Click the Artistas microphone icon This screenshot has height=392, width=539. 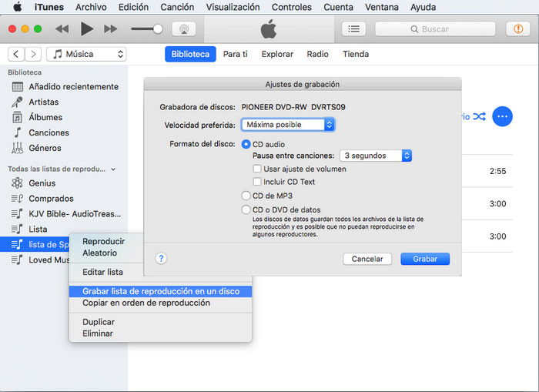[x=17, y=102]
